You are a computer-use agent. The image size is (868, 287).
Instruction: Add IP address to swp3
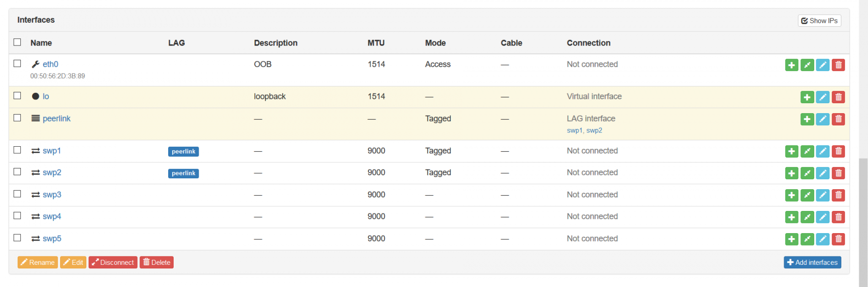click(792, 195)
